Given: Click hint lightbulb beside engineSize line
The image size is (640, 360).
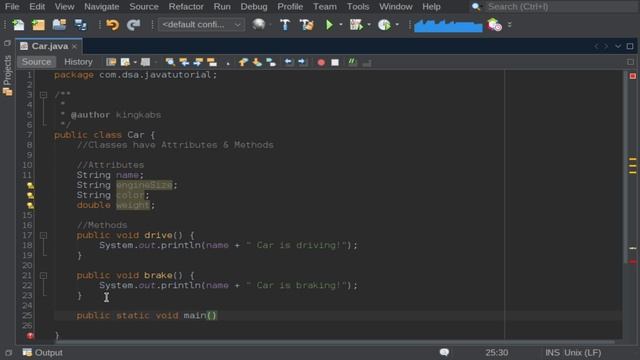Looking at the screenshot, I should point(30,186).
